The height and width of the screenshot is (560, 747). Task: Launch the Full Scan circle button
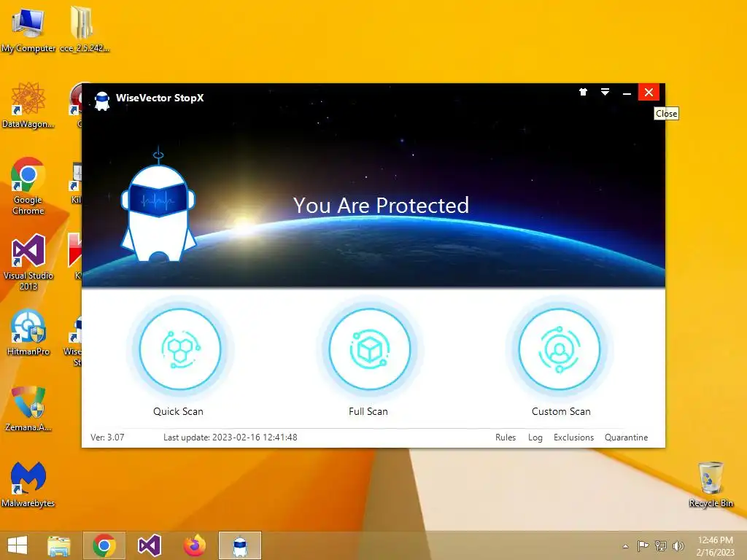tap(370, 349)
